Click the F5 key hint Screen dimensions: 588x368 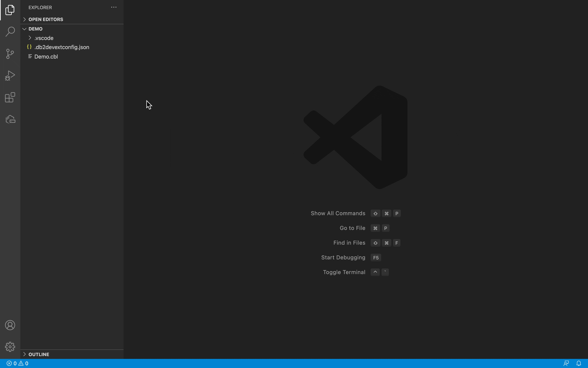point(376,257)
